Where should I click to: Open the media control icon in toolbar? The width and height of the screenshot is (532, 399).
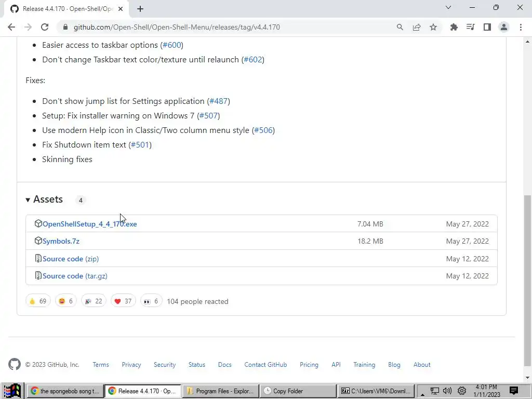(x=470, y=27)
